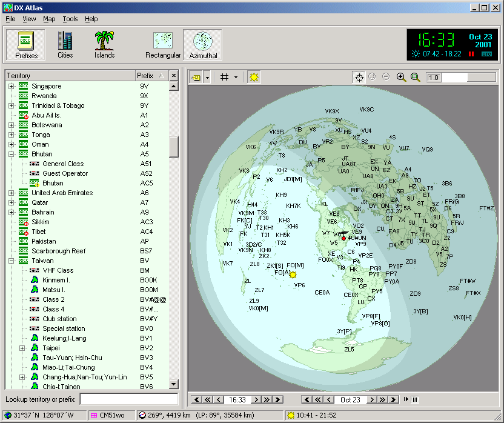The height and width of the screenshot is (423, 504).
Task: Open the Map menu
Action: tap(48, 19)
